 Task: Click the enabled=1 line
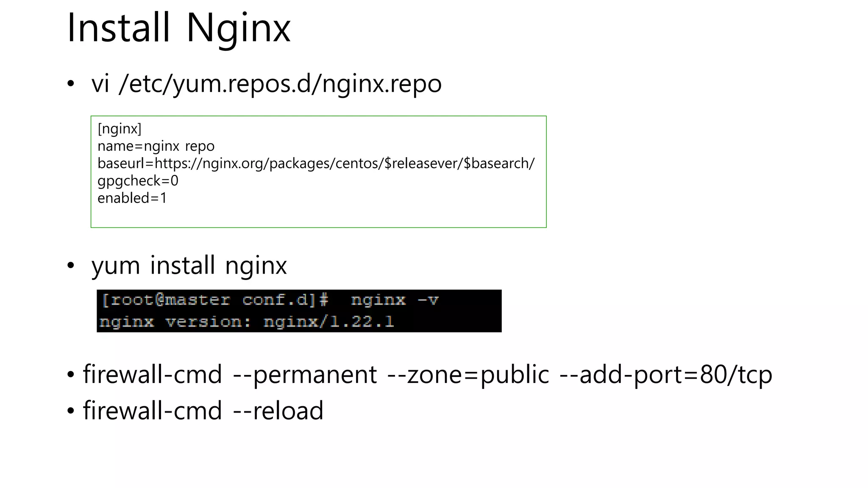click(132, 198)
